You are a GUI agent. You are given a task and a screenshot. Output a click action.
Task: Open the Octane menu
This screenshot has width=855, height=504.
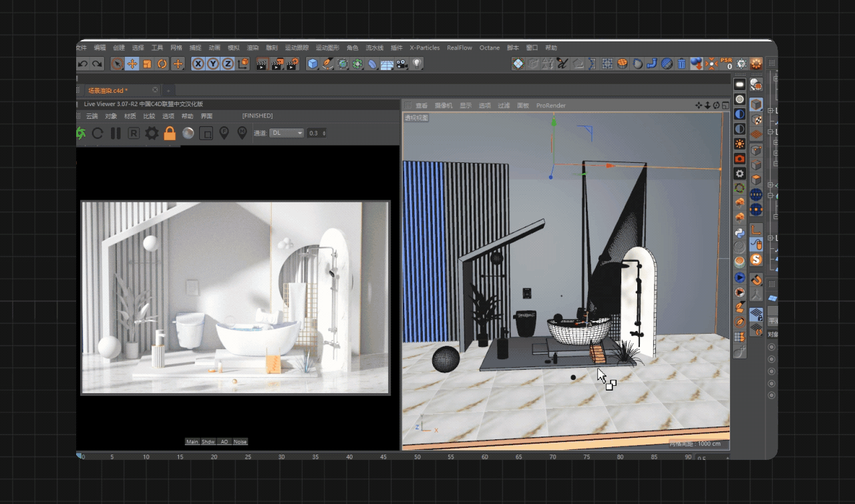click(x=490, y=48)
